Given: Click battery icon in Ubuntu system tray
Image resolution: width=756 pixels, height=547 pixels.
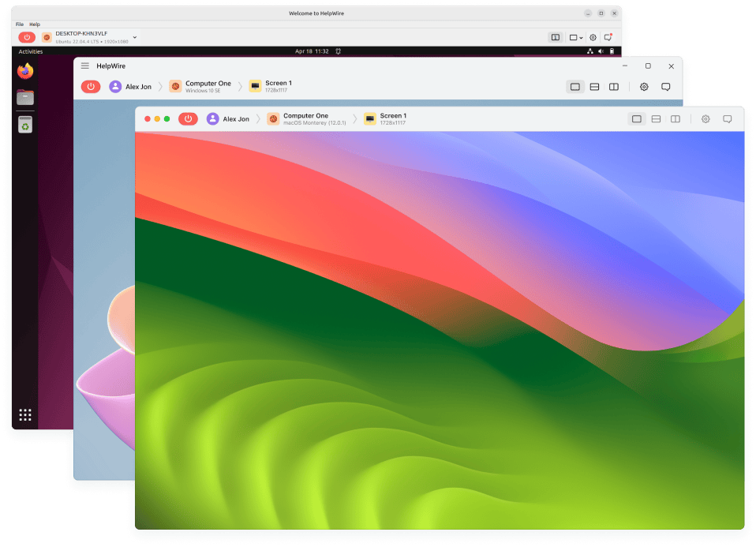Looking at the screenshot, I should (612, 51).
